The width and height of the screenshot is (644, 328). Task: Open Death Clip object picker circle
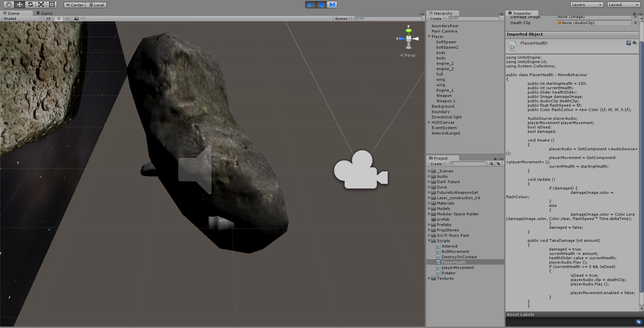tap(635, 23)
